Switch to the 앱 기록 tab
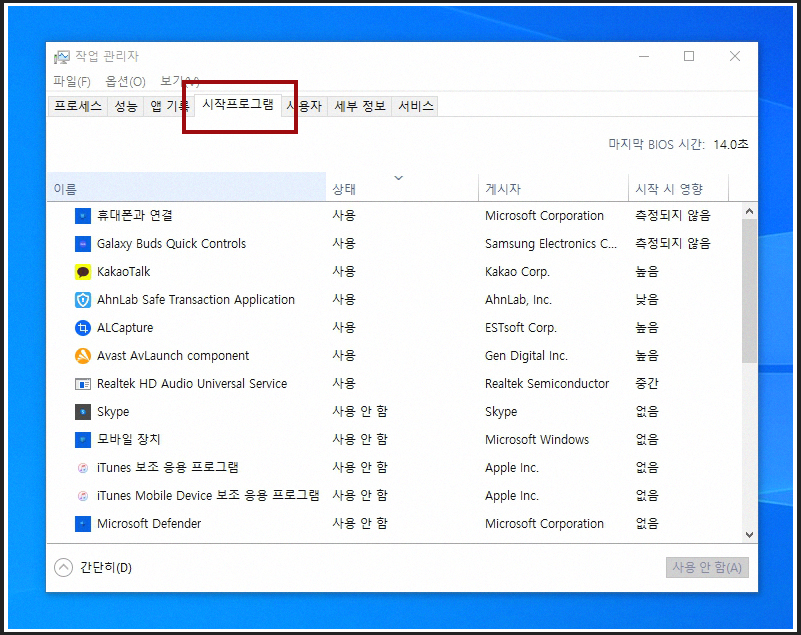Viewport: 801px width, 635px height. [x=169, y=106]
